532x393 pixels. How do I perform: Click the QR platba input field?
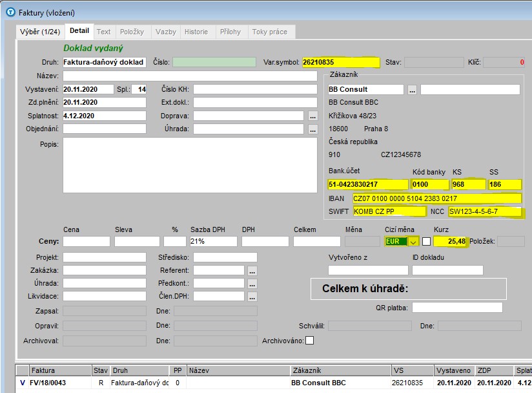coord(457,308)
